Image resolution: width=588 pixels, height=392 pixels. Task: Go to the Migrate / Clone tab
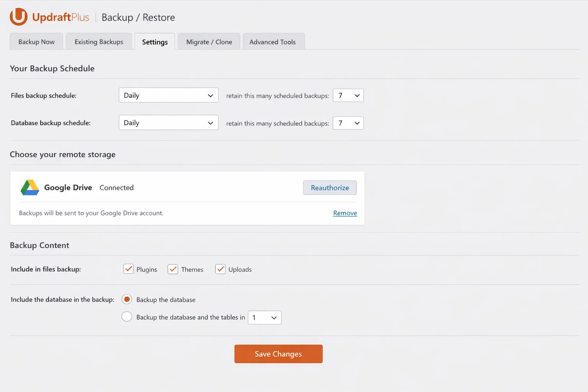pos(209,42)
